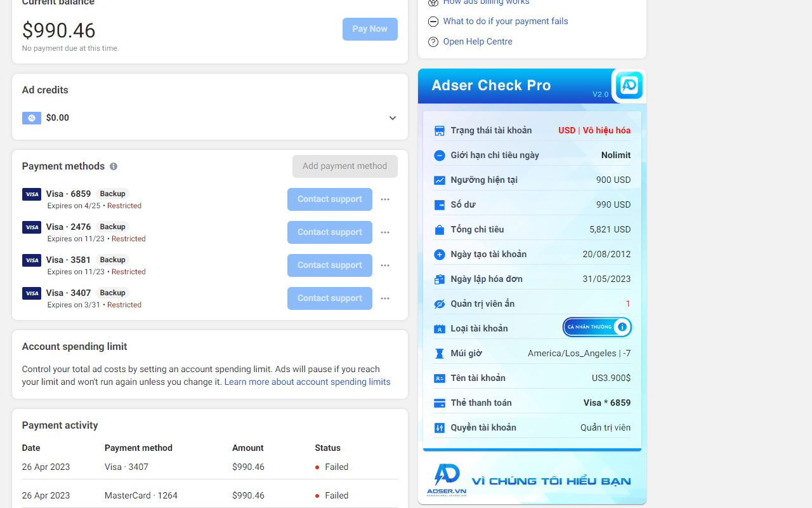The height and width of the screenshot is (508, 812).
Task: Click the chart icon beside Ngưỡng hiện tại
Action: click(x=439, y=180)
